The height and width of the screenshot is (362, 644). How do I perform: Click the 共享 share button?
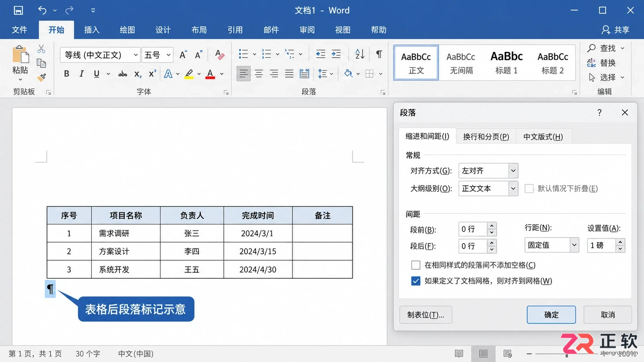(x=615, y=30)
